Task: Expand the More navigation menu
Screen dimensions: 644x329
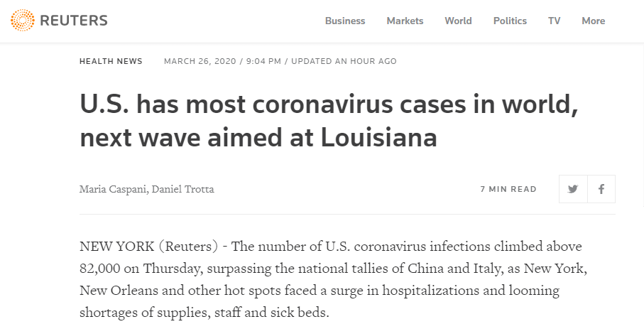Action: click(x=593, y=21)
